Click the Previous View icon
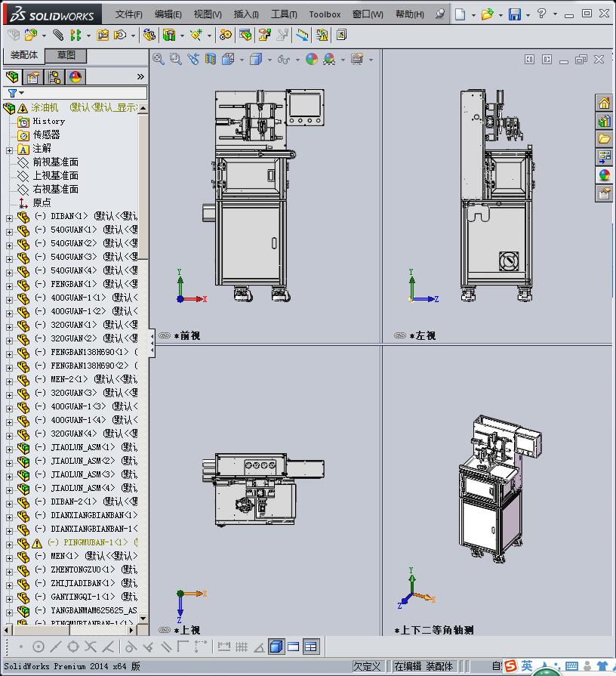 coord(193,59)
